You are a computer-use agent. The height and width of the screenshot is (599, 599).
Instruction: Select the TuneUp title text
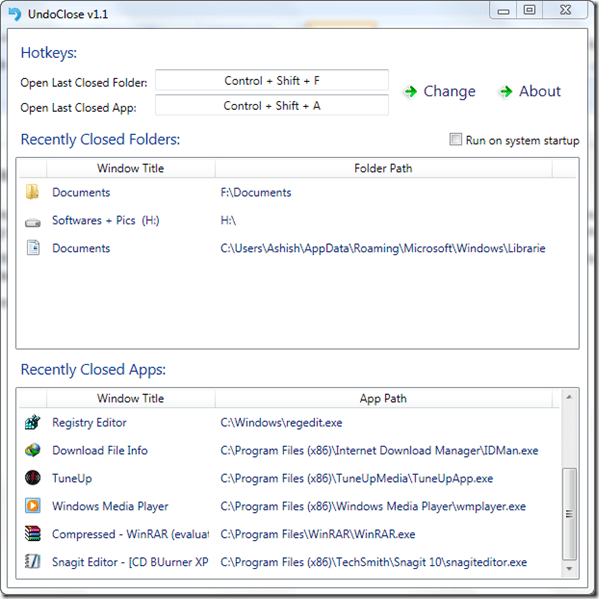click(x=72, y=478)
